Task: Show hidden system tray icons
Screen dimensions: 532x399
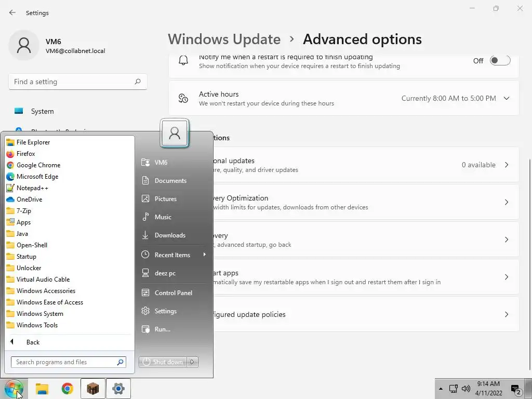Action: [441, 389]
